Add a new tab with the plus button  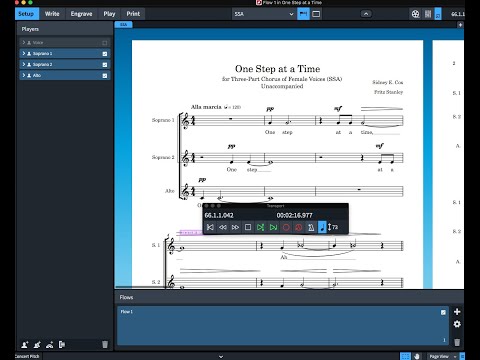(x=460, y=25)
